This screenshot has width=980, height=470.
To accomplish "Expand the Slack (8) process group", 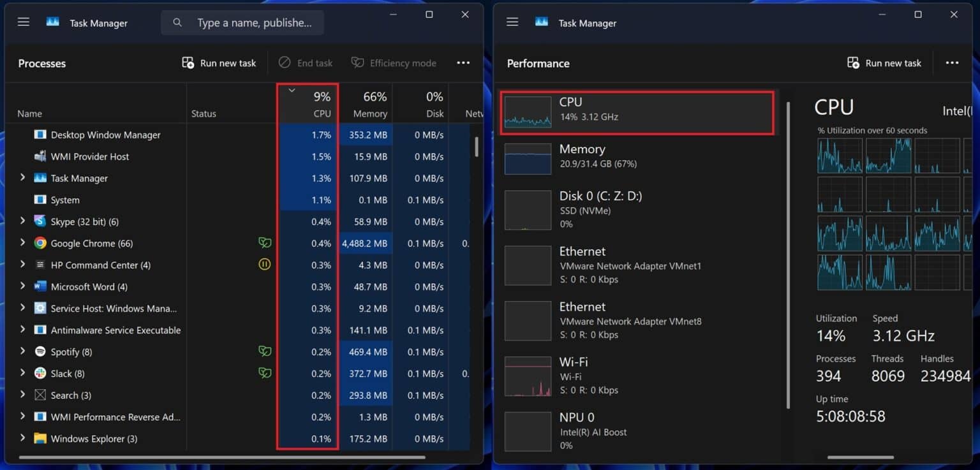I will (x=22, y=372).
